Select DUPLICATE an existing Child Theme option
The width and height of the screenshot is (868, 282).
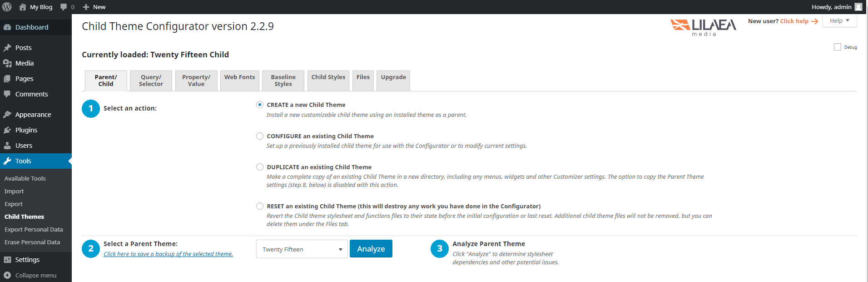click(260, 167)
